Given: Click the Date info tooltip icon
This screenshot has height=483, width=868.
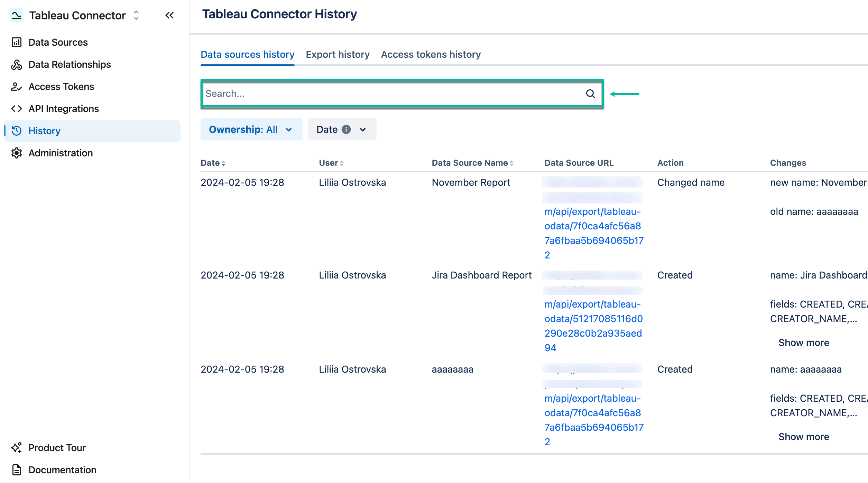Looking at the screenshot, I should [x=345, y=129].
